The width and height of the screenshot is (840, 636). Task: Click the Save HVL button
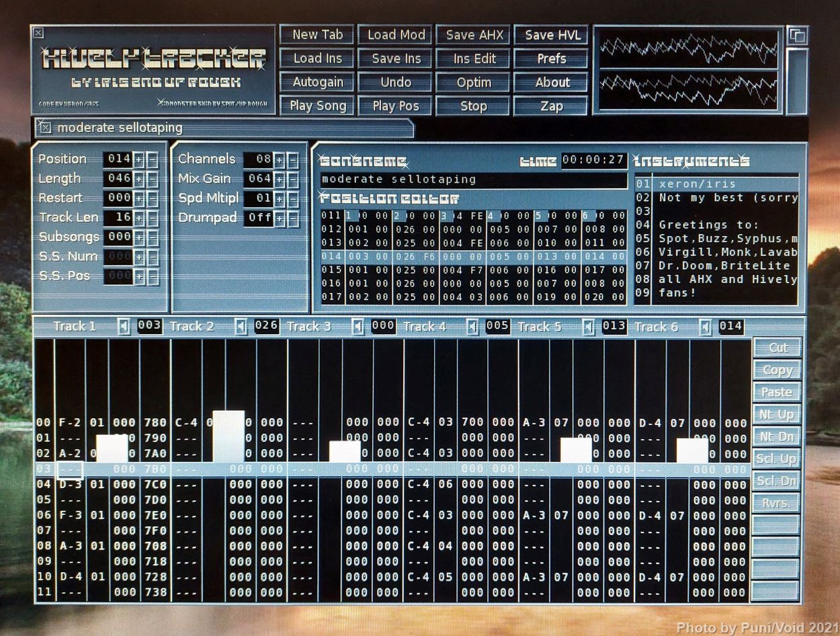tap(551, 35)
